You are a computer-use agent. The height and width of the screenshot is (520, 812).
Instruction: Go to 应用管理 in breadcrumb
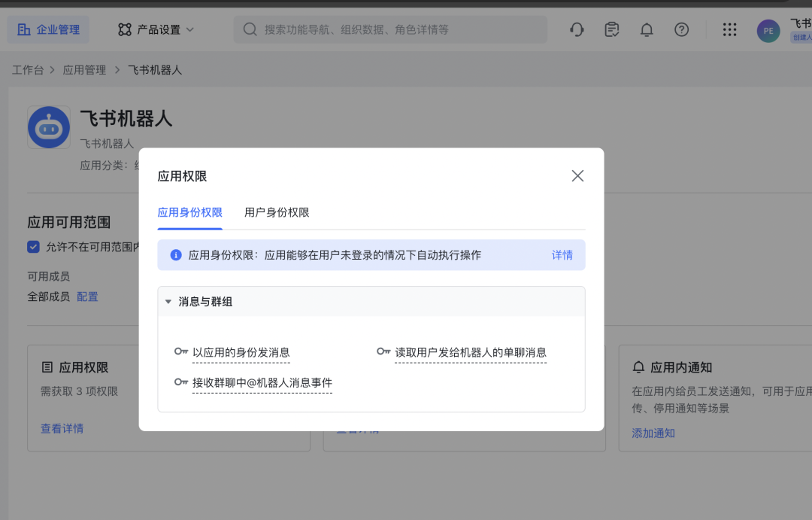coord(85,69)
